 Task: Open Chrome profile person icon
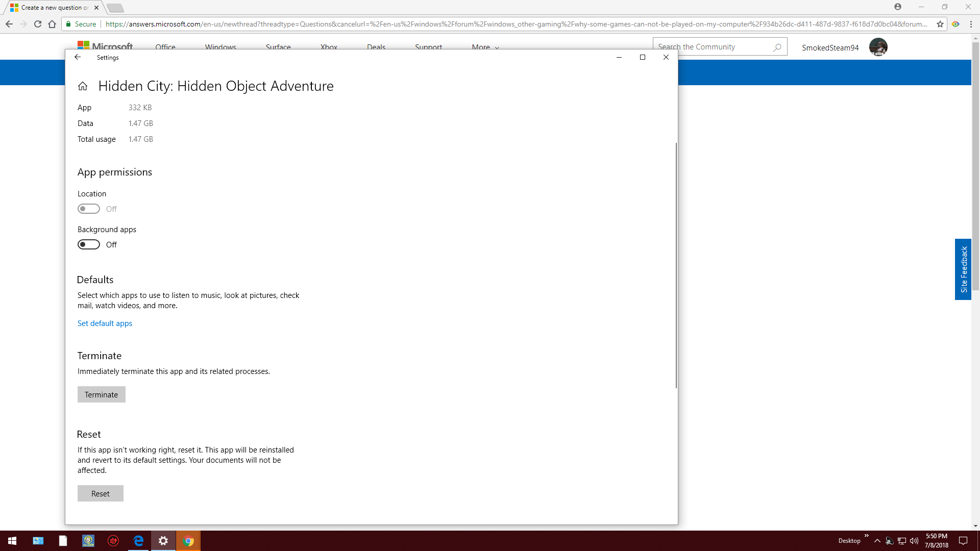tap(898, 7)
